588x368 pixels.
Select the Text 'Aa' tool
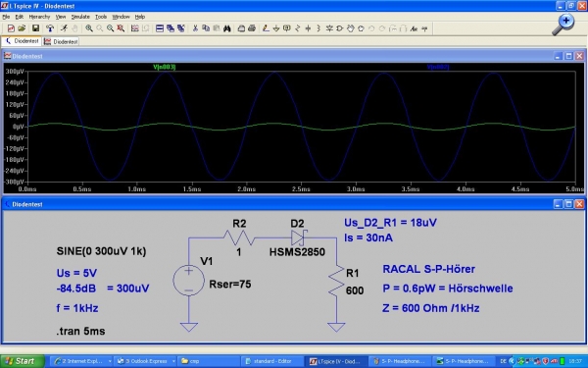pos(414,28)
